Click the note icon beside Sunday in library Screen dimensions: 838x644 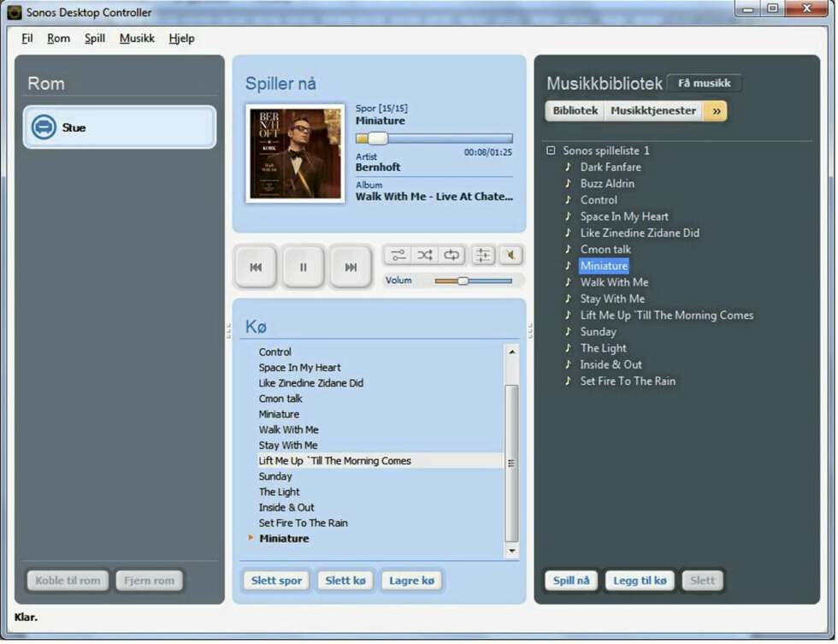tap(568, 331)
